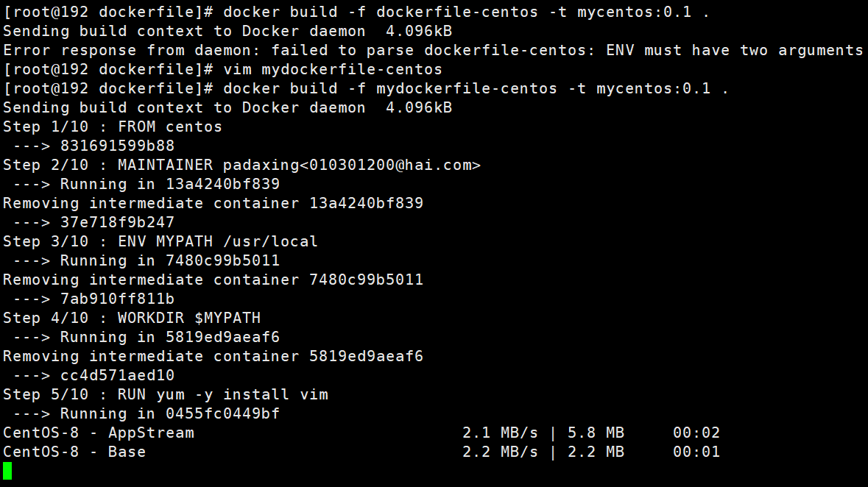This screenshot has width=868, height=487.
Task: Click the green terminal cursor block
Action: pyautogui.click(x=7, y=471)
